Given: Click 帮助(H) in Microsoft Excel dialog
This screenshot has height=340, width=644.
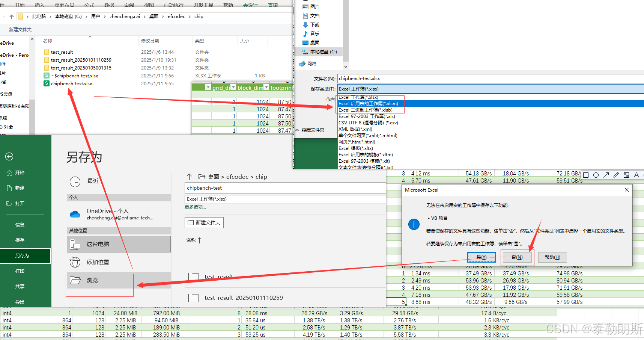Looking at the screenshot, I should point(552,257).
